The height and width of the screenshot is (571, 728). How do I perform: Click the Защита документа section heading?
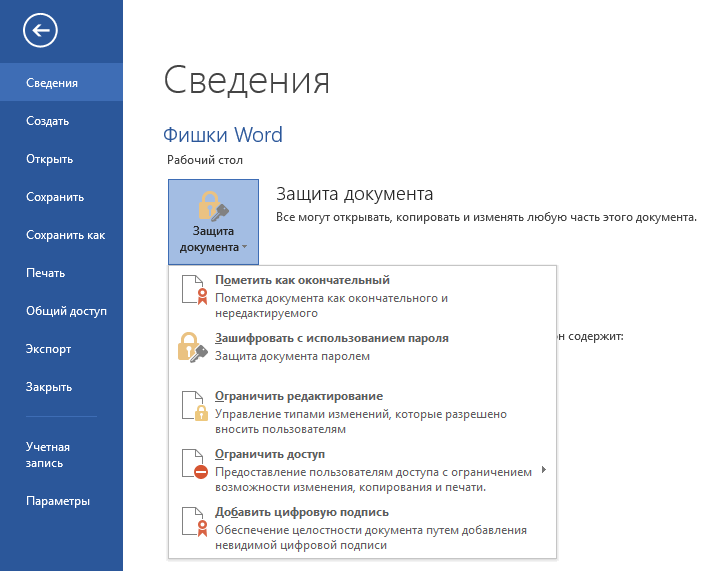pos(355,194)
